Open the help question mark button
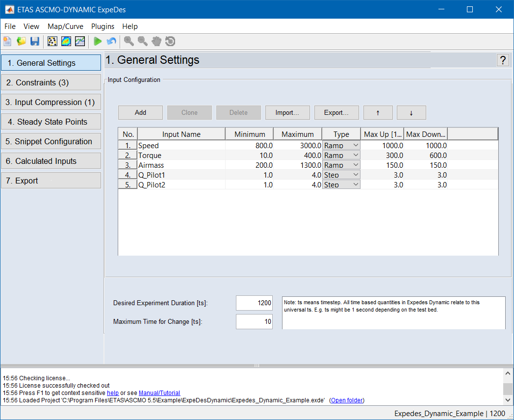Screen dimensions: 514x420 503,60
